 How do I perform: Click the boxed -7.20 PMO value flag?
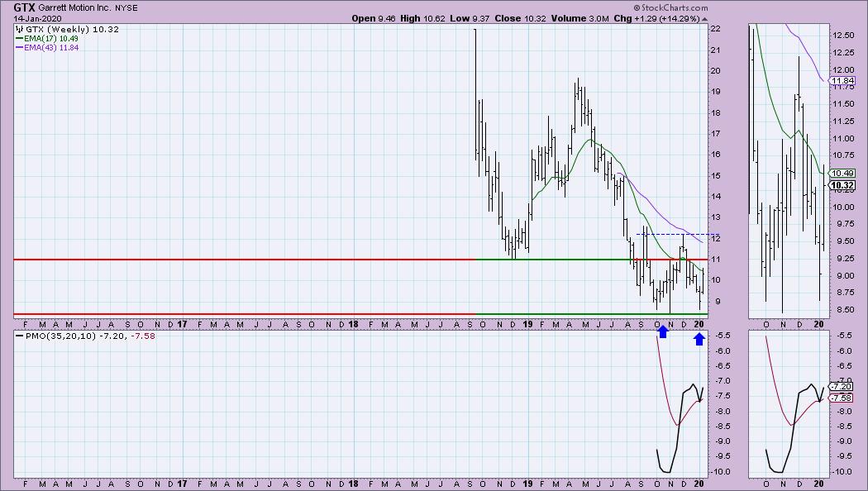coord(842,386)
